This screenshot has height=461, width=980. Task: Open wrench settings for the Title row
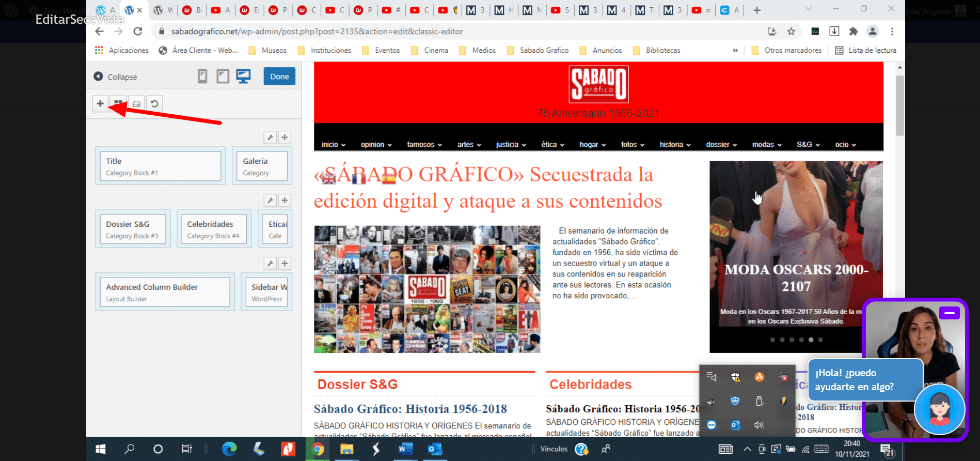point(270,137)
